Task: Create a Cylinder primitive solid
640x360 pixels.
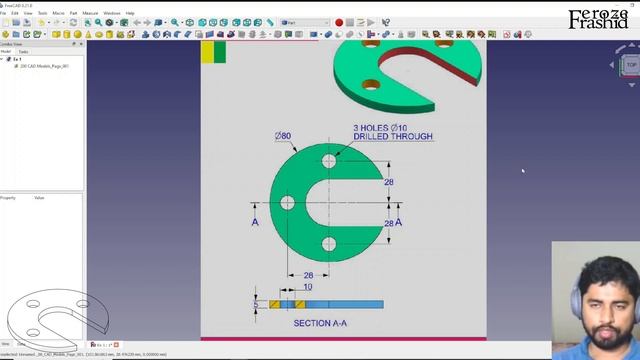Action: pos(67,35)
